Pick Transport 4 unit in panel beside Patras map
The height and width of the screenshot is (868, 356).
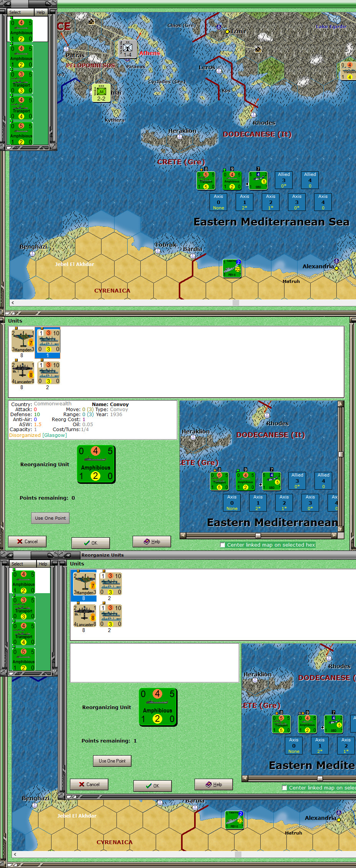click(x=22, y=108)
